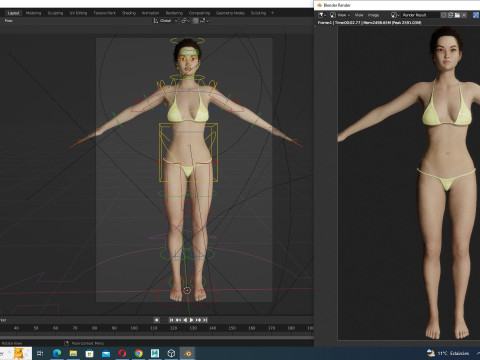Toggle the snapping magnet button
The image size is (480, 360).
(195, 21)
